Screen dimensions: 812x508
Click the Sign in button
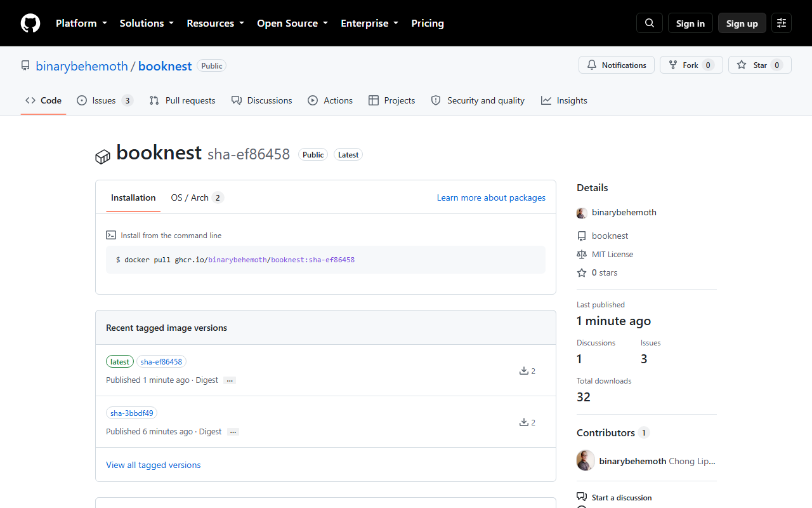click(x=690, y=23)
